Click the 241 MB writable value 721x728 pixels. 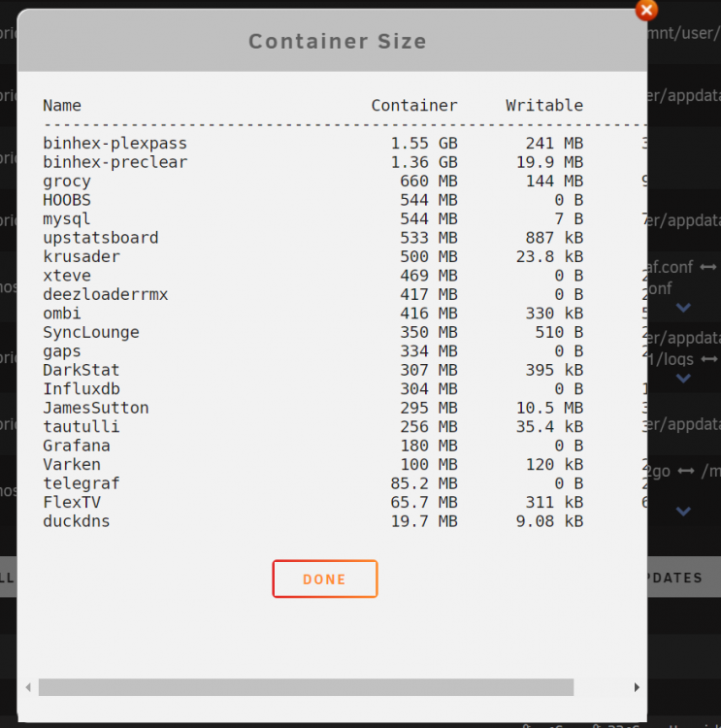(x=554, y=143)
